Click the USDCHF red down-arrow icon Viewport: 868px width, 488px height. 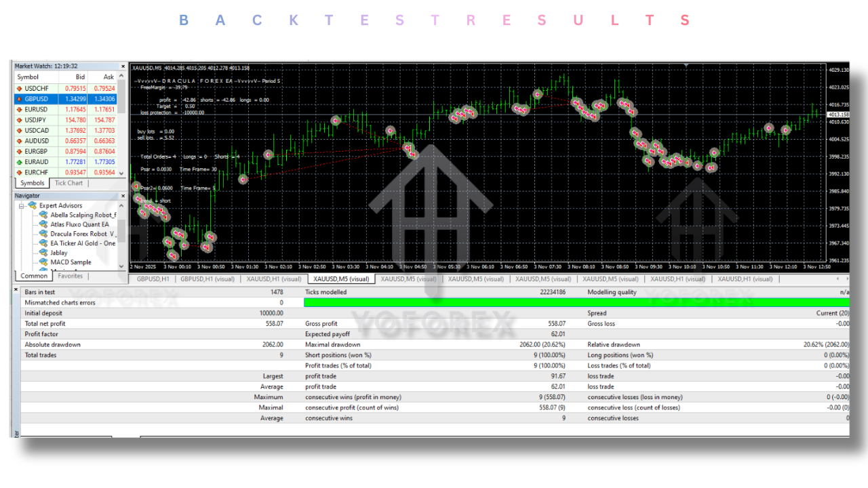[x=19, y=88]
